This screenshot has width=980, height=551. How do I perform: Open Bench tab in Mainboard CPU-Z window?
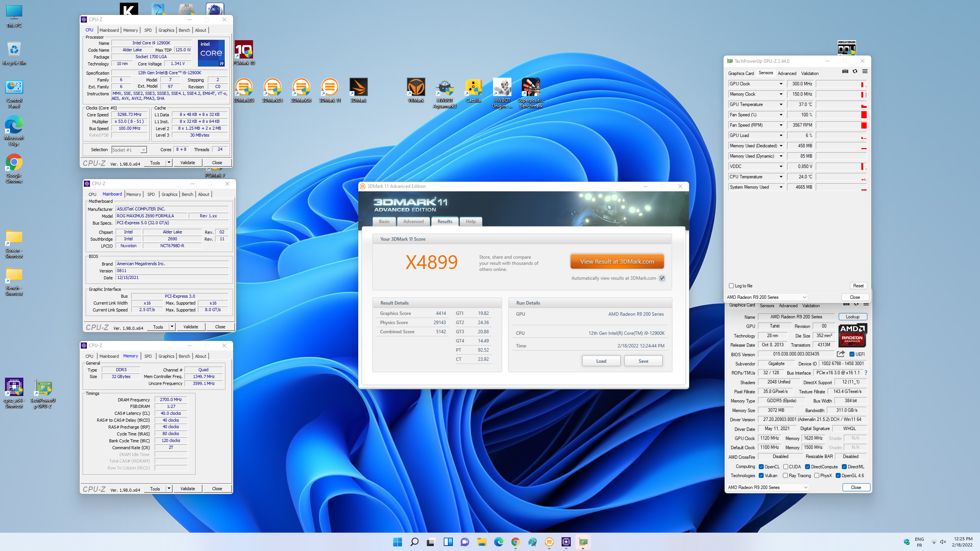[187, 194]
